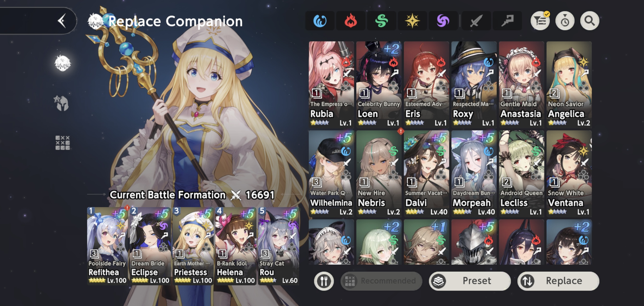Go back with the arrow button
Viewport: 644px width, 306px height.
[62, 21]
